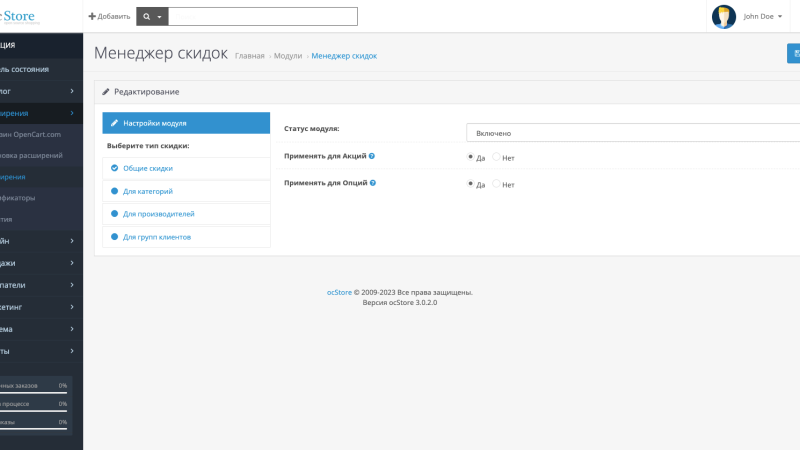The height and width of the screenshot is (450, 800).
Task: Click check icon beside Общие скидки
Action: point(114,168)
